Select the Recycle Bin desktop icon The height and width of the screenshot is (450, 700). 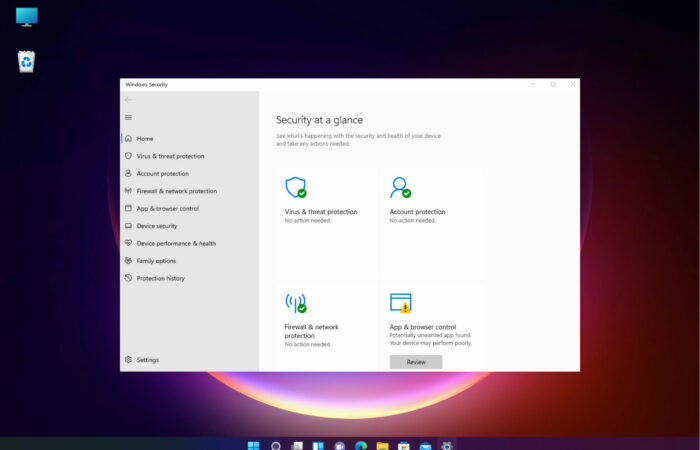coord(26,62)
